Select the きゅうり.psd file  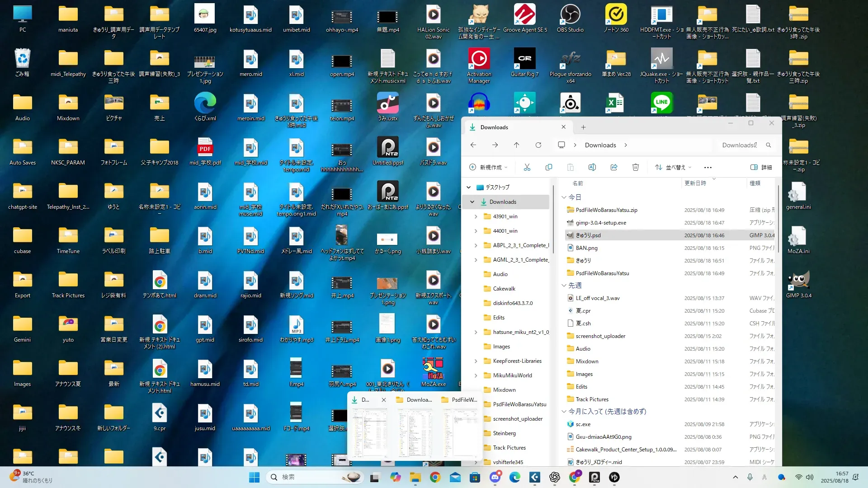588,235
